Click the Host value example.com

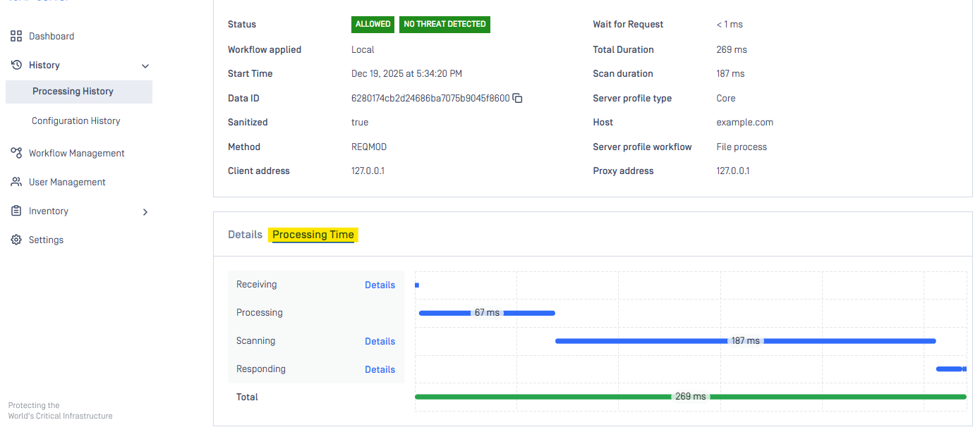coord(744,122)
